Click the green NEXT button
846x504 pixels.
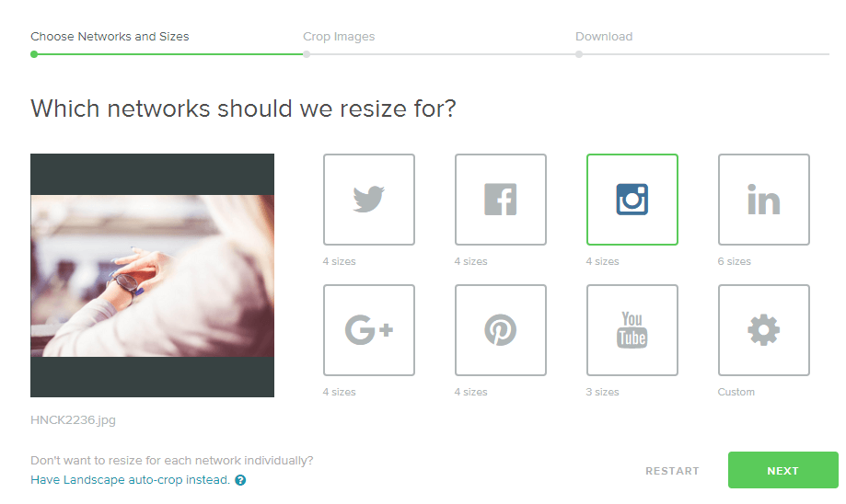pyautogui.click(x=782, y=470)
